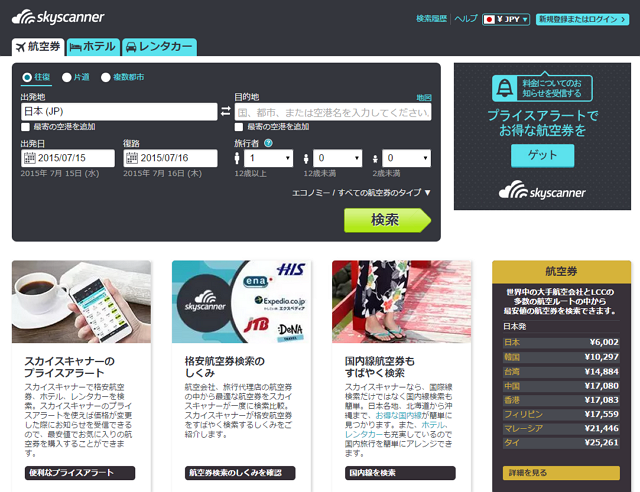
Task: Click the infant traveler icon
Action: pos(375,159)
